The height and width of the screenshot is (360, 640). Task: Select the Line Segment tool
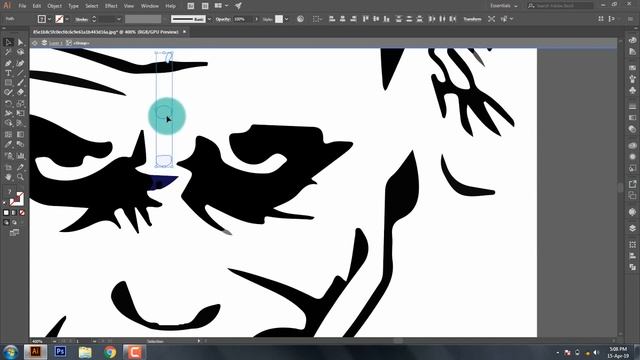(20, 73)
